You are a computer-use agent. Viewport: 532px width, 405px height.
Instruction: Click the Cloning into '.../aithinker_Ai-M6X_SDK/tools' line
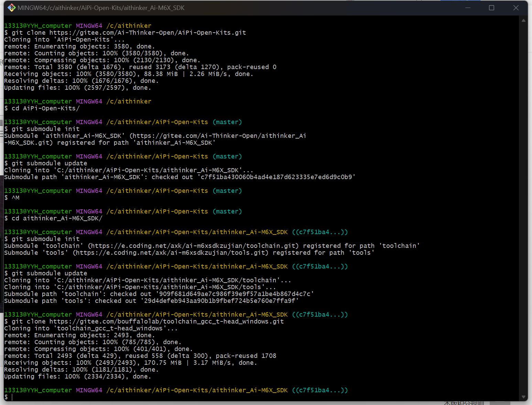140,287
